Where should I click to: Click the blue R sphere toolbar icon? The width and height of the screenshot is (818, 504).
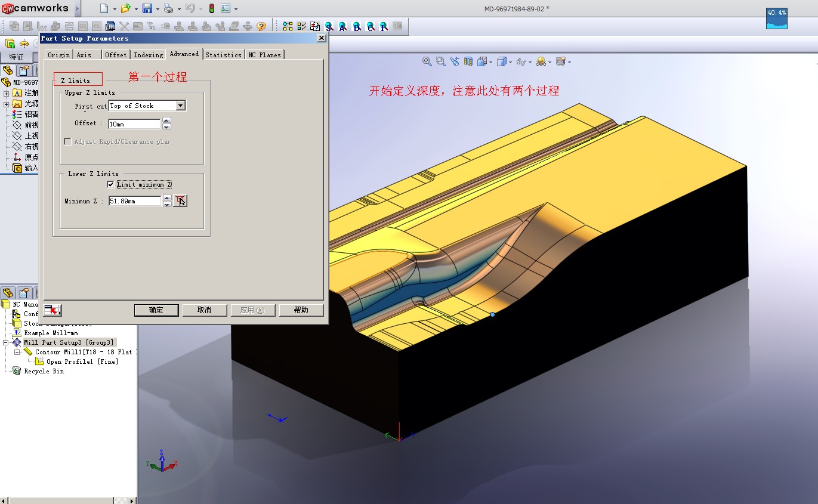pos(384,26)
